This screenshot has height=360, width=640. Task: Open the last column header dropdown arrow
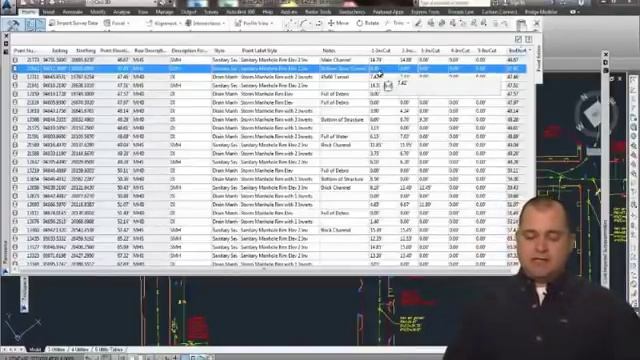coord(530,50)
